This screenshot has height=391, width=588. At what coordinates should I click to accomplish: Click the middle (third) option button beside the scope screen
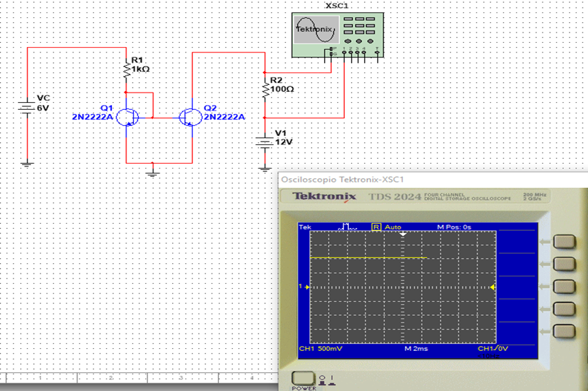point(564,287)
